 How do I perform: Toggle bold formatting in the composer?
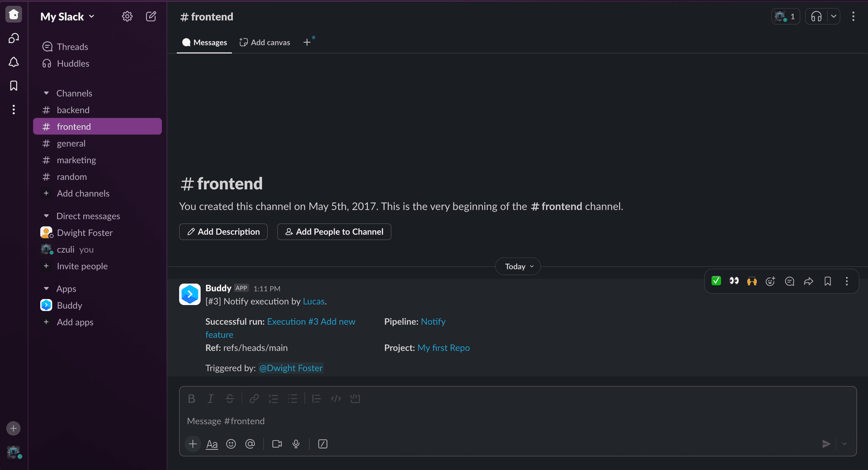192,399
